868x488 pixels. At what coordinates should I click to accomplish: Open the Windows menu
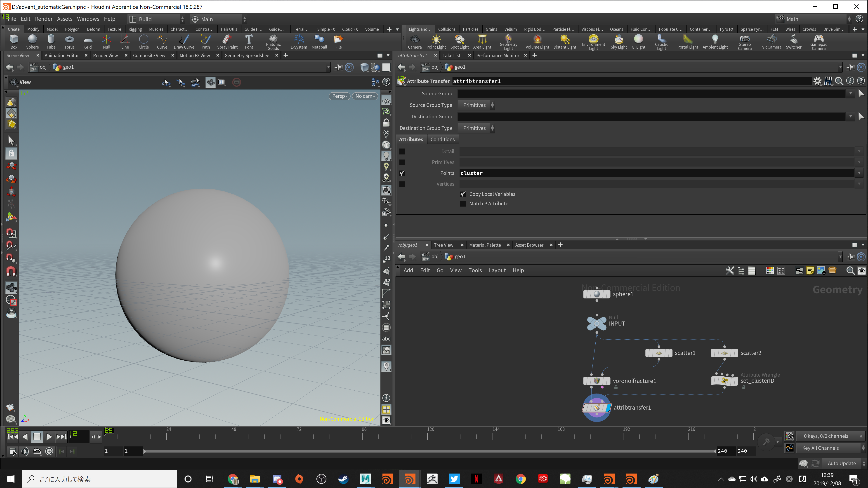point(88,19)
